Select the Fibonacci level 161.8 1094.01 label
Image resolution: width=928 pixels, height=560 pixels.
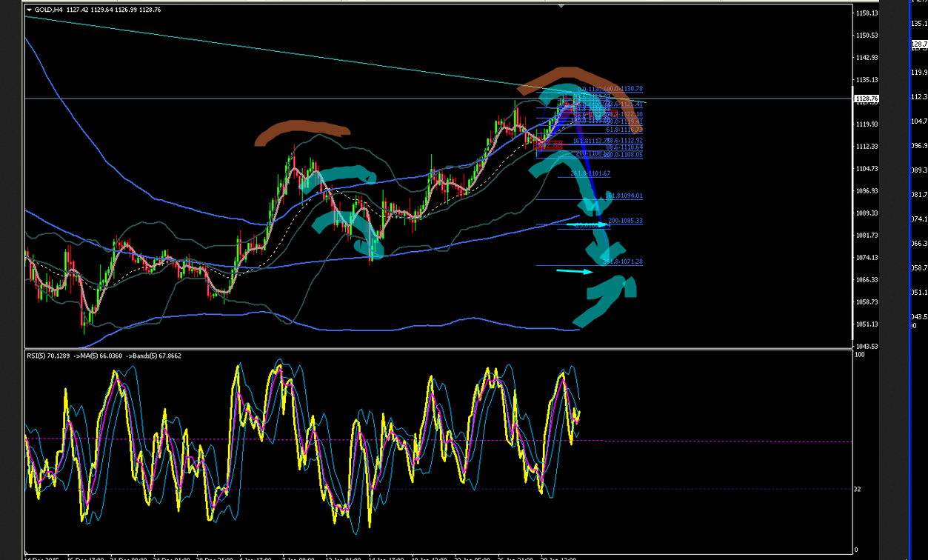pyautogui.click(x=624, y=196)
